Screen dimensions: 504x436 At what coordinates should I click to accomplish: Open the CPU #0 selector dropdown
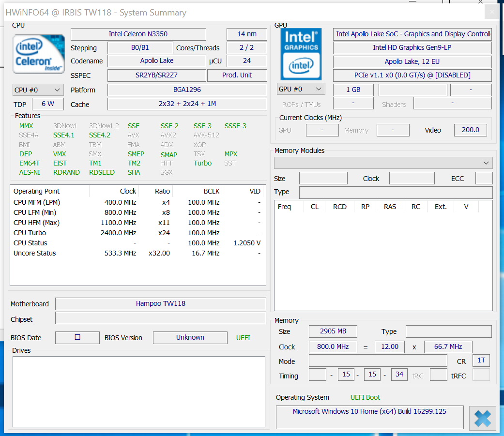click(38, 90)
